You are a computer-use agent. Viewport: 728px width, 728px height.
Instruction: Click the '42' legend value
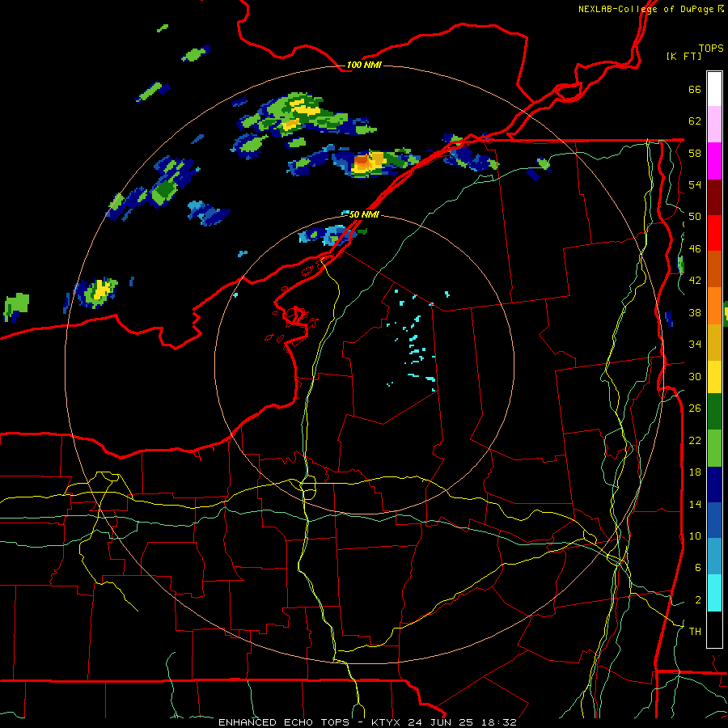pyautogui.click(x=695, y=281)
